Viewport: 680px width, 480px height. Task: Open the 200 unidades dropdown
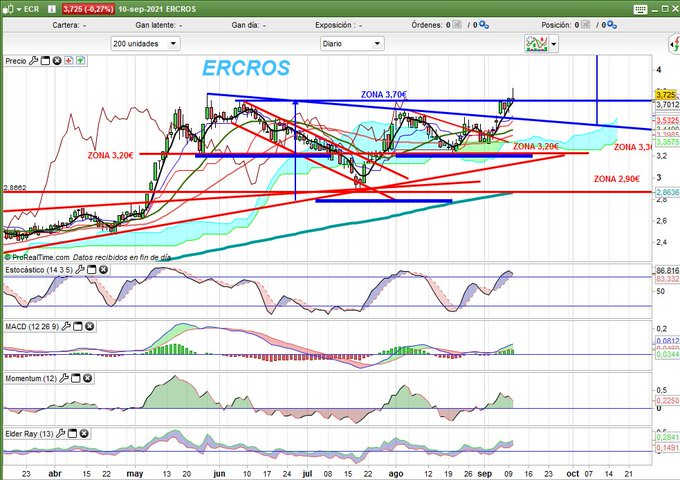[145, 43]
